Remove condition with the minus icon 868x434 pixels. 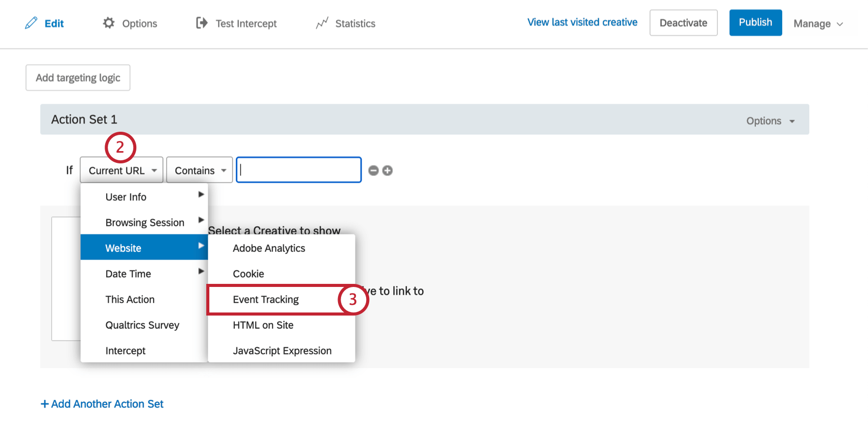[374, 171]
